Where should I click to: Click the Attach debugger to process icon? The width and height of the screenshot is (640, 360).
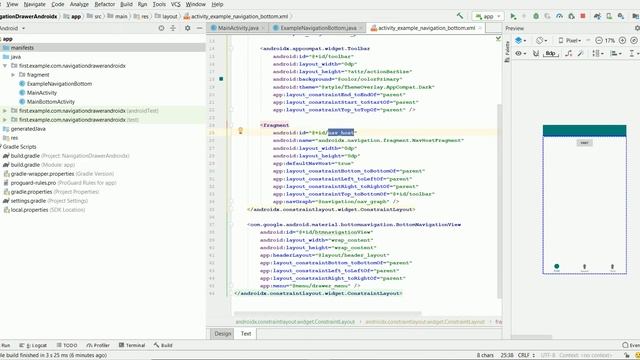[571, 16]
